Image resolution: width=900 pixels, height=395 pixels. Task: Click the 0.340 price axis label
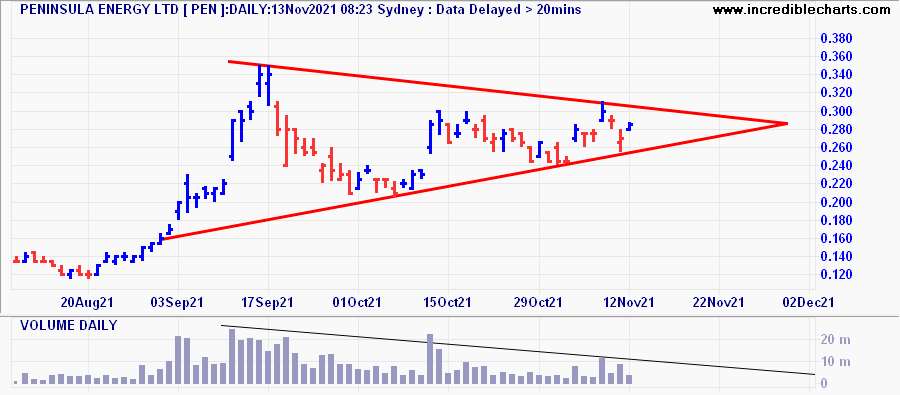tap(836, 75)
